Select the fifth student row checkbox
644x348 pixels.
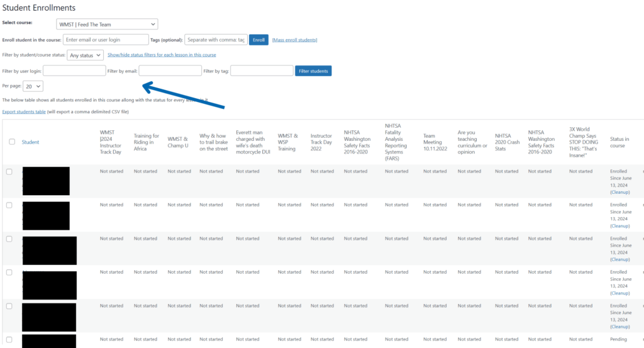tap(9, 306)
